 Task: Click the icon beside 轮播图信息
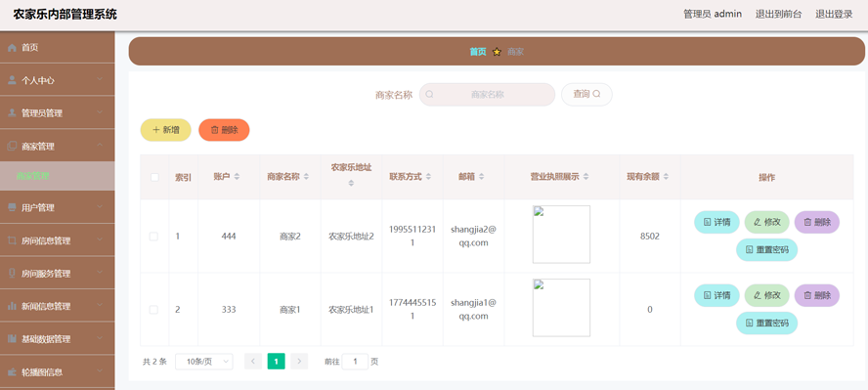[12, 371]
